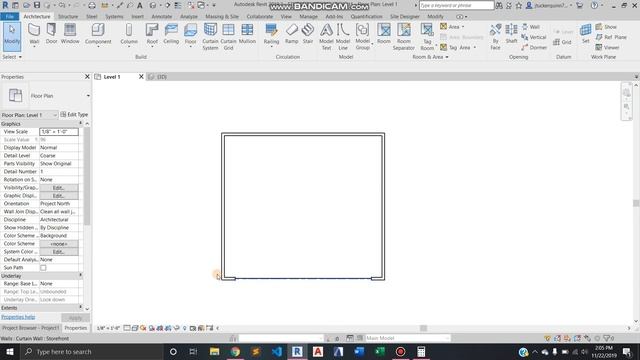640x360 pixels.
Task: Select the Modify tool
Action: coord(12,36)
